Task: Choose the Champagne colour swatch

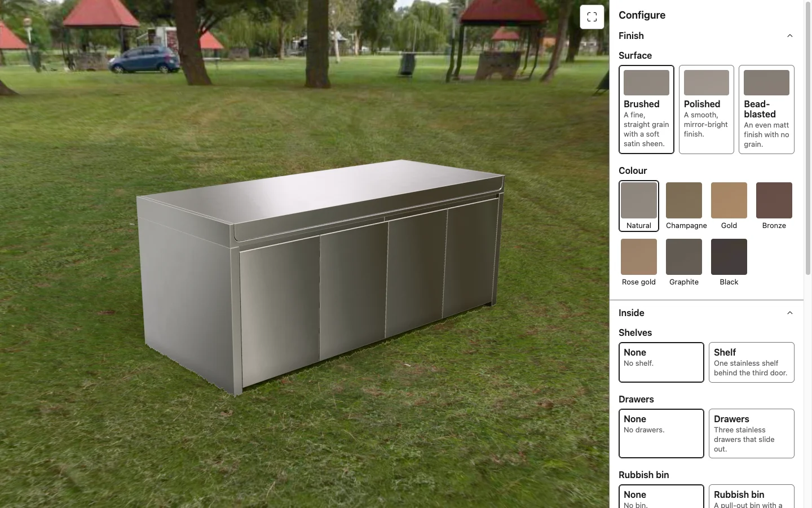Action: coord(684,206)
